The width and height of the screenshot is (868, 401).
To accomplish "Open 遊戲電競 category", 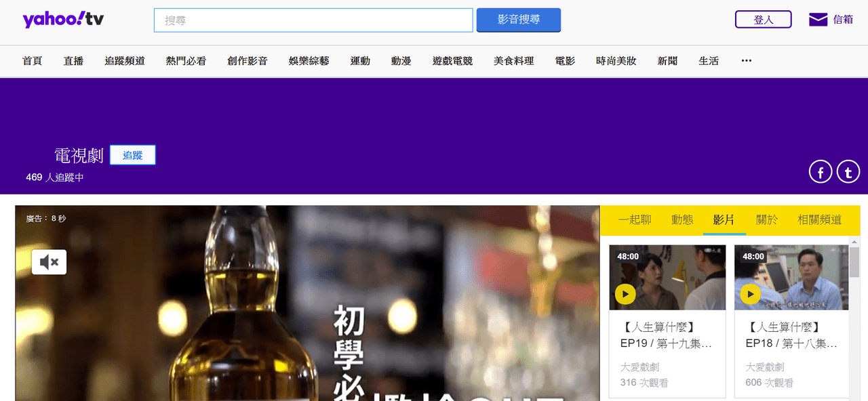I will (x=452, y=61).
